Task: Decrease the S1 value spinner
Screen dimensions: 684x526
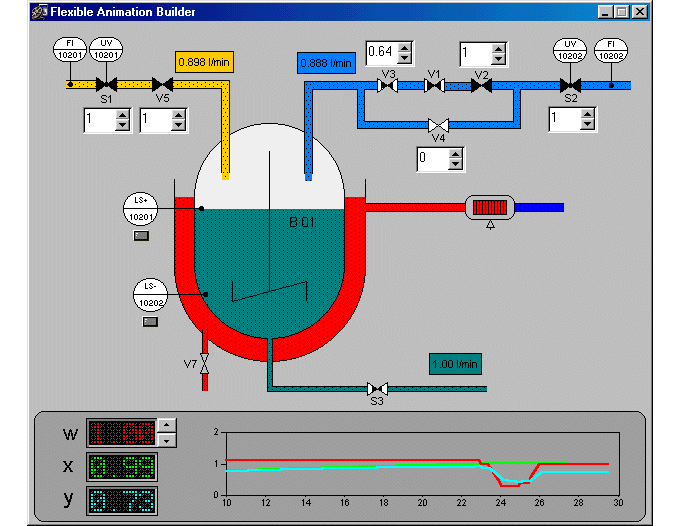Action: 123,126
